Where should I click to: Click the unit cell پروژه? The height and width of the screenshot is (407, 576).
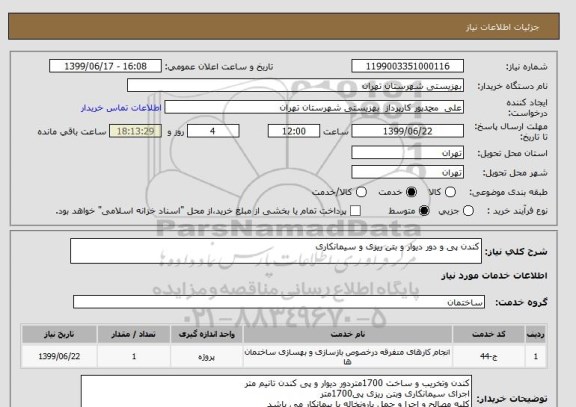(206, 356)
